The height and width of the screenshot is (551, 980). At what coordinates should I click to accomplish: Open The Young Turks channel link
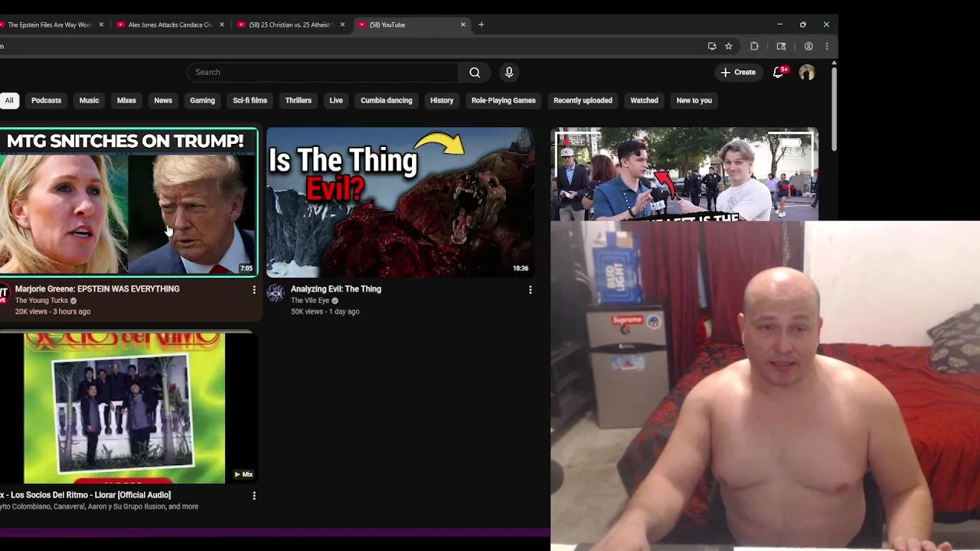pos(41,300)
